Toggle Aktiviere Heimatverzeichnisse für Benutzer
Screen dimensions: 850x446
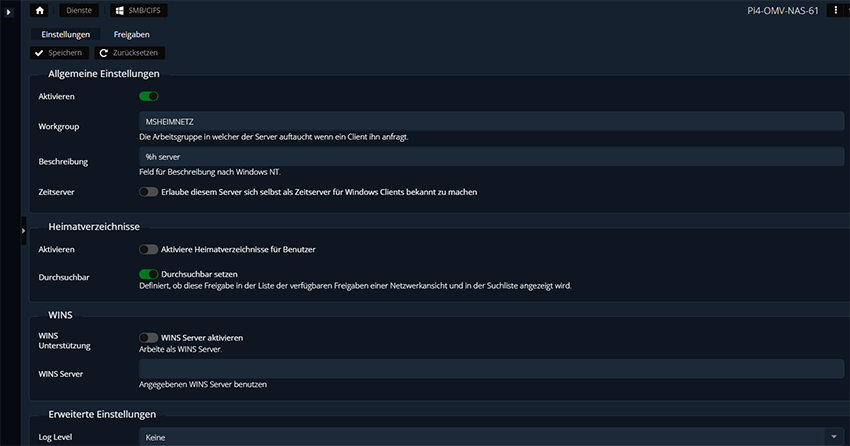149,249
